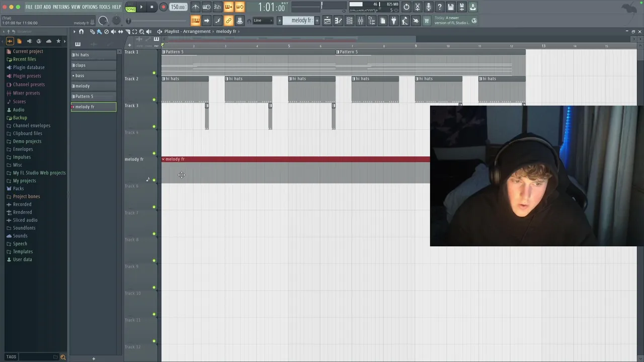
Task: Expand the Packs folder in browser
Action: click(x=18, y=189)
